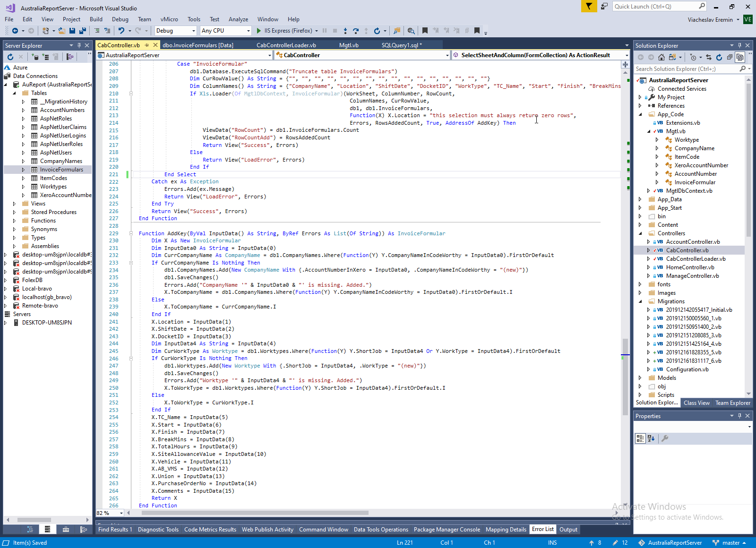Click the master branch in status bar

pyautogui.click(x=730, y=543)
